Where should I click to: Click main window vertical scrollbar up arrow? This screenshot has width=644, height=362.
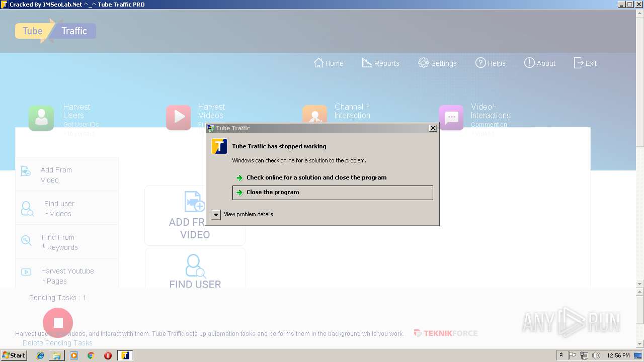click(640, 13)
